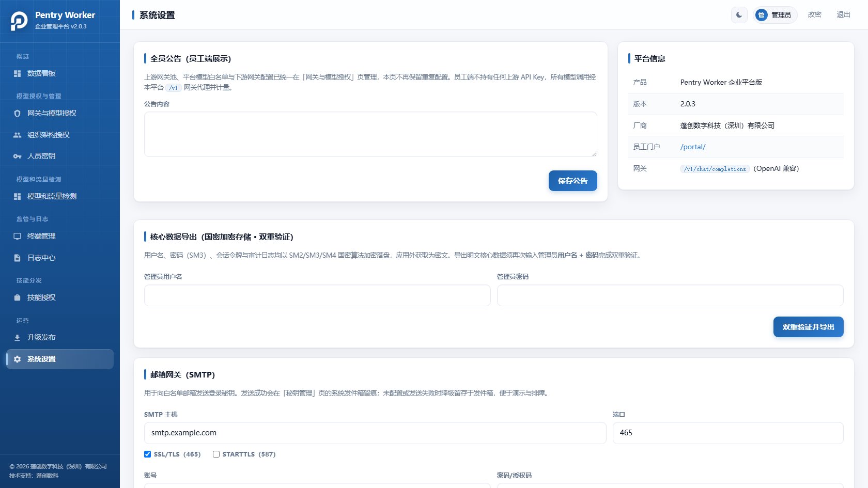
Task: Click the 数据看板 grid icon
Action: tap(17, 74)
